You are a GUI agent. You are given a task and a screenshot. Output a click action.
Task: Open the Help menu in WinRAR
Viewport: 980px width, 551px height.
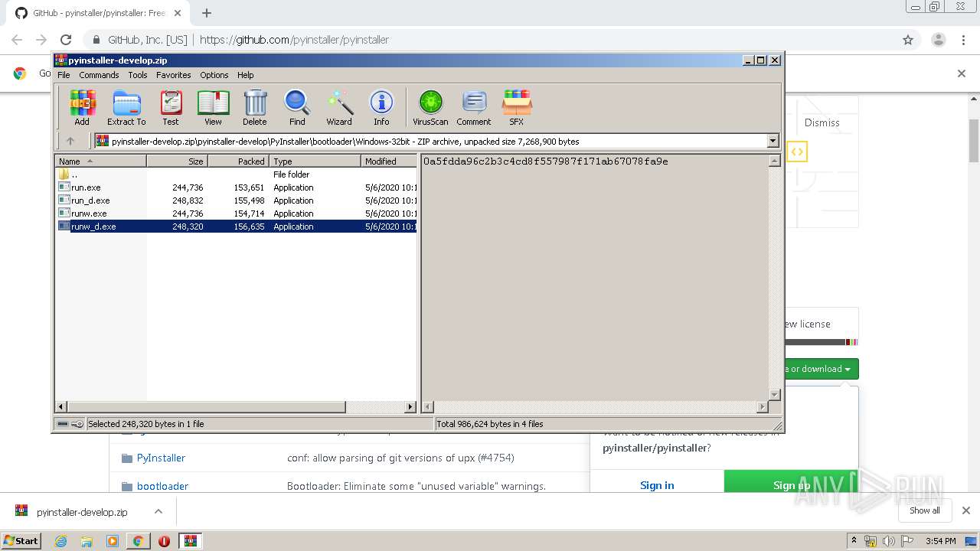(245, 75)
